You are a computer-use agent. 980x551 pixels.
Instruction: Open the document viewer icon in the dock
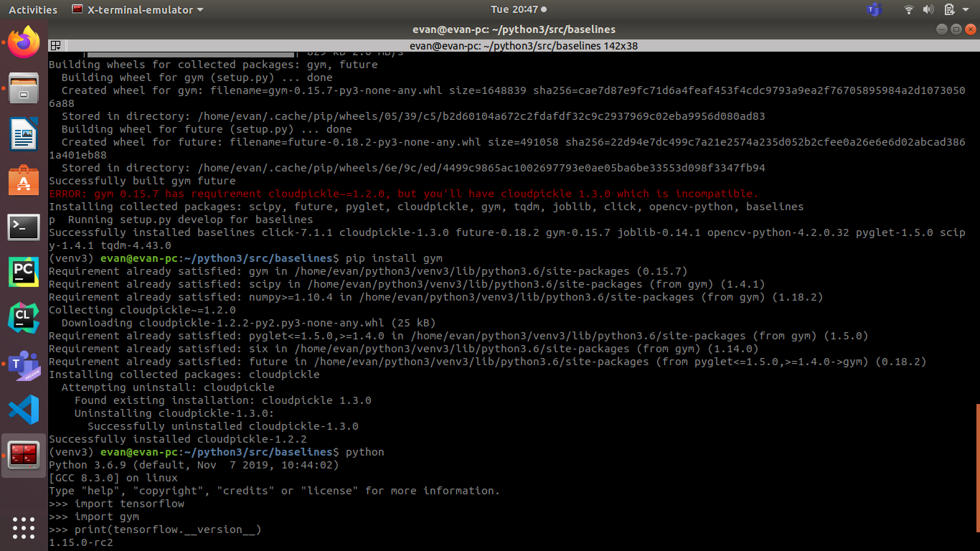(24, 133)
